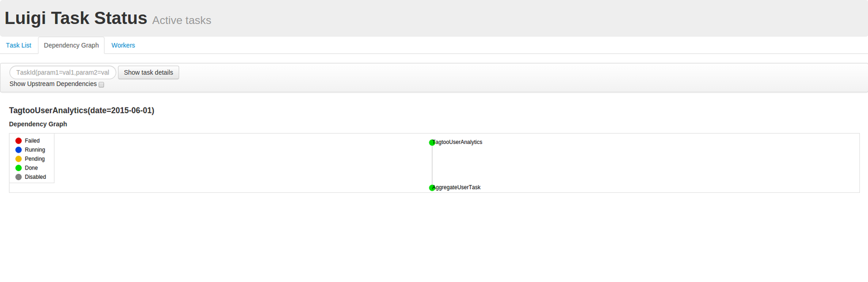Click the Show task details button
The image size is (868, 282).
[149, 72]
